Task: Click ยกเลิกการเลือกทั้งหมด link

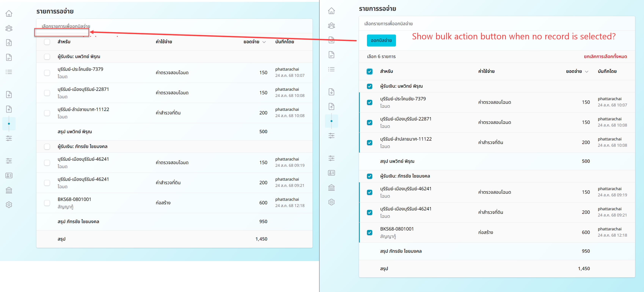Action: (x=605, y=57)
